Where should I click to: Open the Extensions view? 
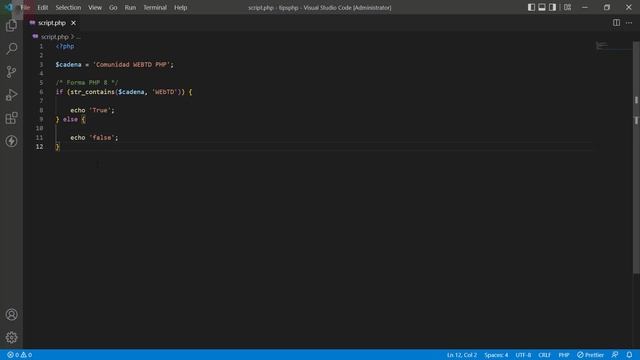[11, 118]
